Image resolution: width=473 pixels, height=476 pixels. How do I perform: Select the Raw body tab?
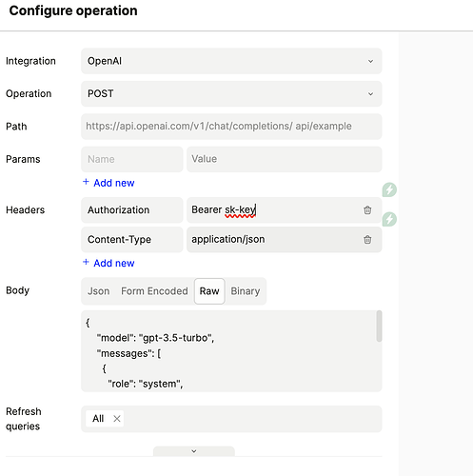[x=209, y=291]
